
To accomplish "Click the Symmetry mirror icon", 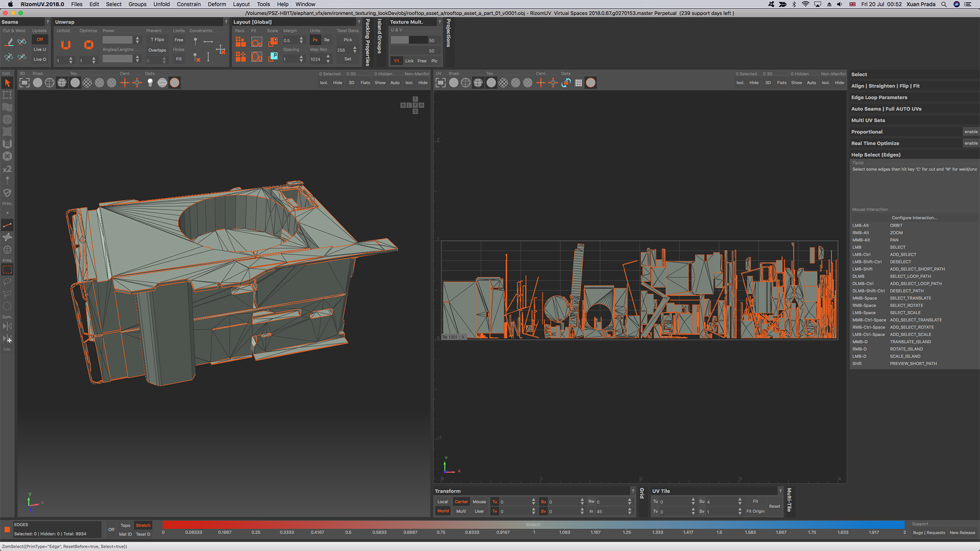I will click(x=7, y=326).
